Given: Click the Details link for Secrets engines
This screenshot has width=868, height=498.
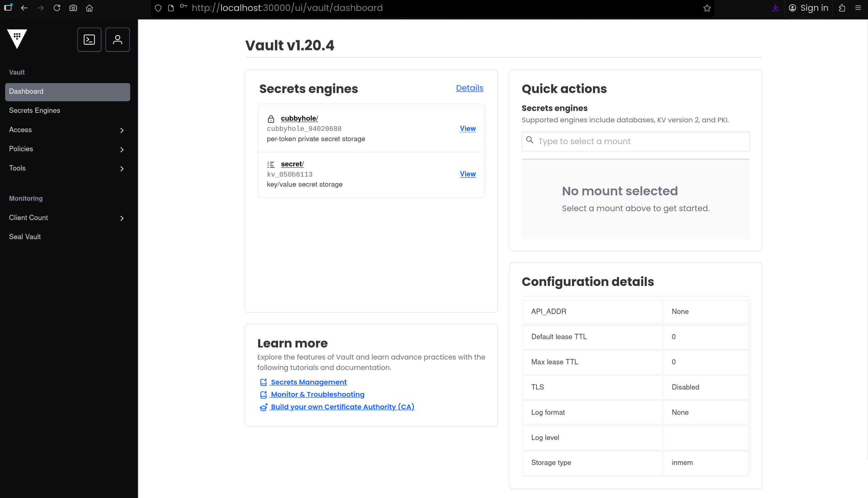Looking at the screenshot, I should coord(469,88).
